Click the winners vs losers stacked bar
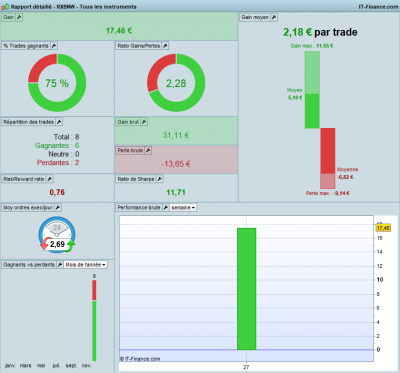Viewport: 400px width, 373px height. click(94, 320)
